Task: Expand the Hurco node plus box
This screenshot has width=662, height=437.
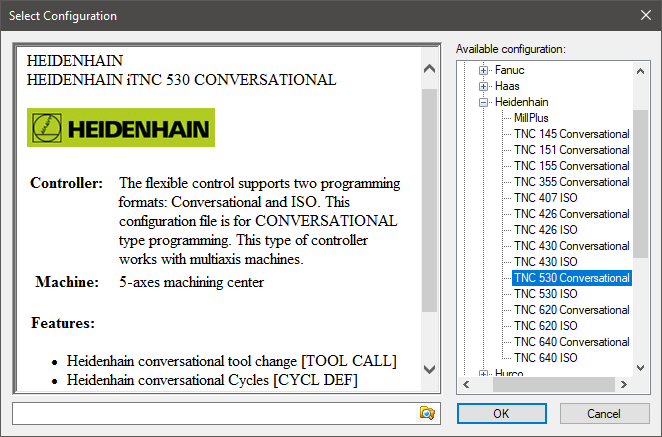Action: tap(483, 373)
